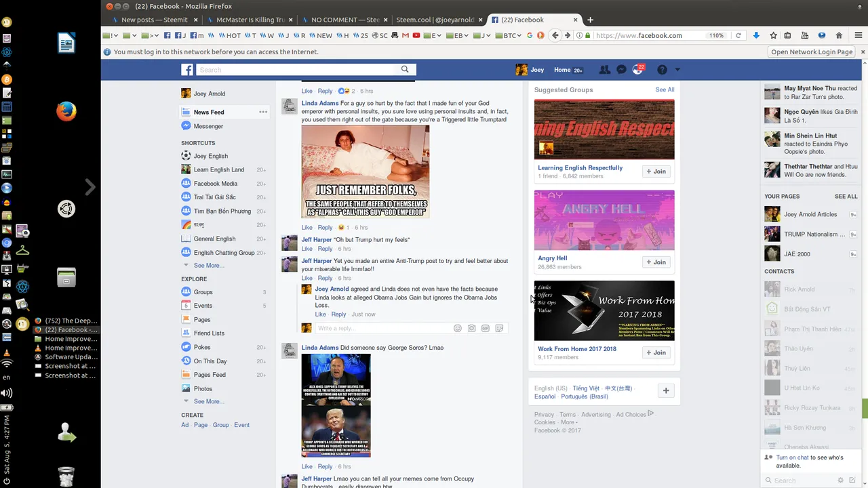Screen dimensions: 868x488
Task: Click the volume speaker tray icon
Action: coord(7,393)
